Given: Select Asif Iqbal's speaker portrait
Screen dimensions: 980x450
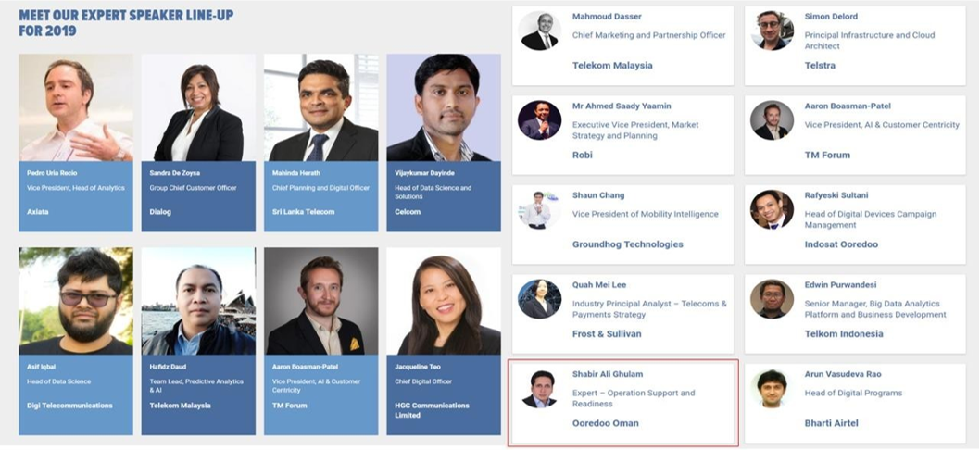Looking at the screenshot, I should point(76,301).
